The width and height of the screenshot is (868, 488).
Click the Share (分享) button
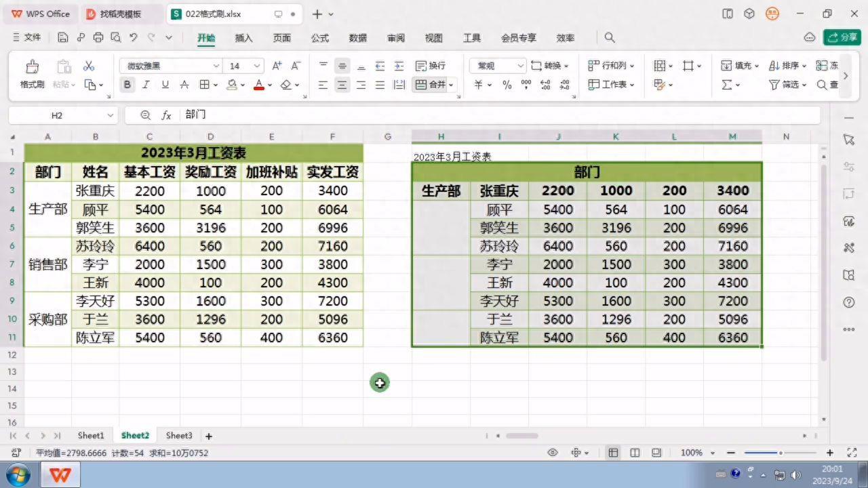[x=842, y=37]
